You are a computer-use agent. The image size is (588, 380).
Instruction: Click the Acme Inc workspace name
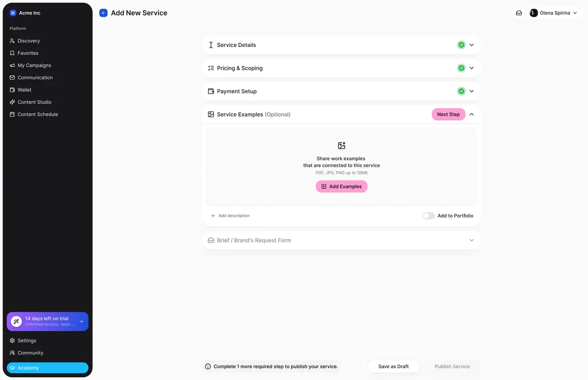pos(29,13)
